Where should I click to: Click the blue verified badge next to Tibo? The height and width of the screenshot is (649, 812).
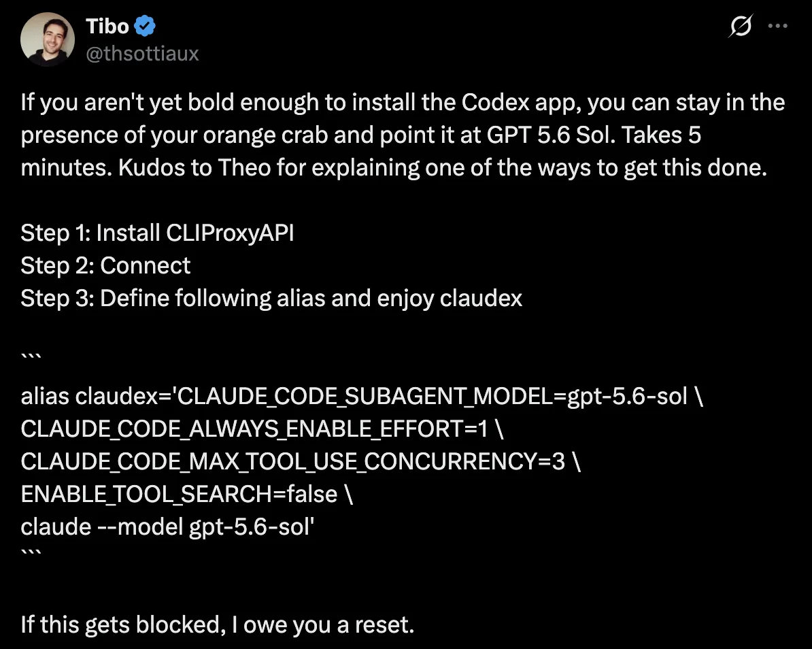pyautogui.click(x=145, y=26)
